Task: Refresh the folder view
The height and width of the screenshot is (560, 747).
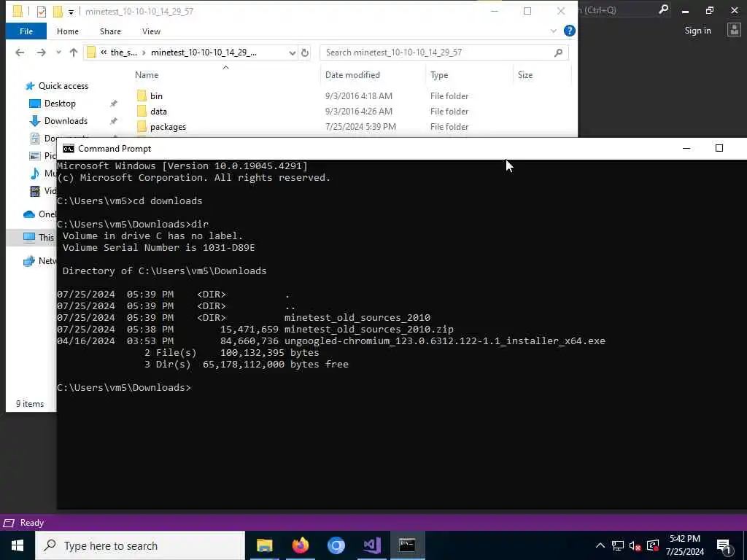Action: tap(305, 52)
